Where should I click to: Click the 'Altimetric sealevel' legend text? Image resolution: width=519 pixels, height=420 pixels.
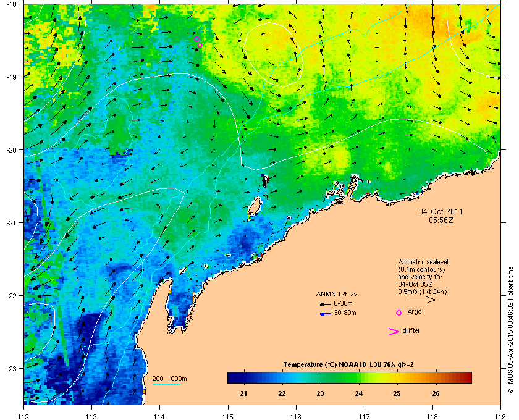pos(423,262)
